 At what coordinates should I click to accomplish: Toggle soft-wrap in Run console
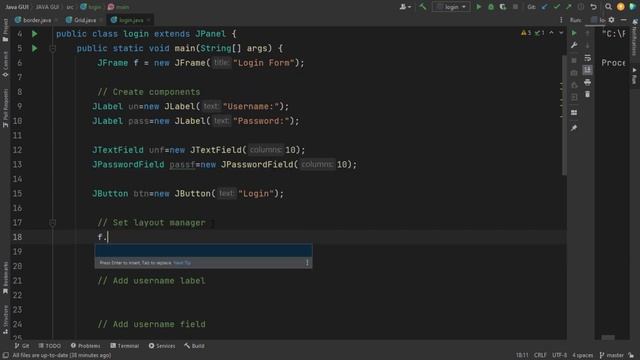pyautogui.click(x=587, y=58)
